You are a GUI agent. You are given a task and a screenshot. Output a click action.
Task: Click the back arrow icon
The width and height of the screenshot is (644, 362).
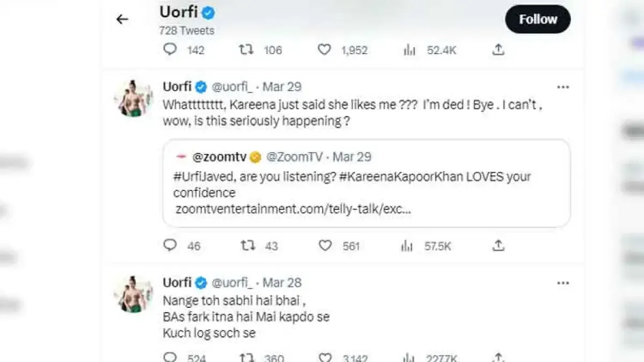122,19
